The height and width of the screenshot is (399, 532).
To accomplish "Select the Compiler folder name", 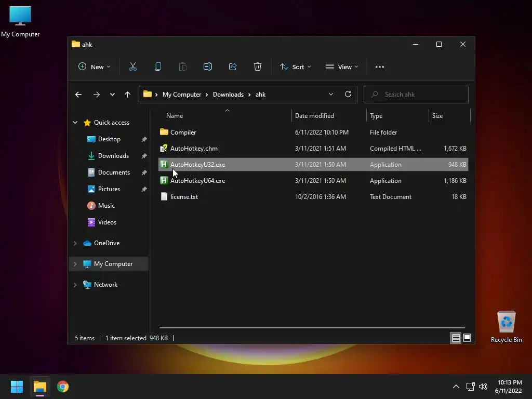I will coord(183,132).
